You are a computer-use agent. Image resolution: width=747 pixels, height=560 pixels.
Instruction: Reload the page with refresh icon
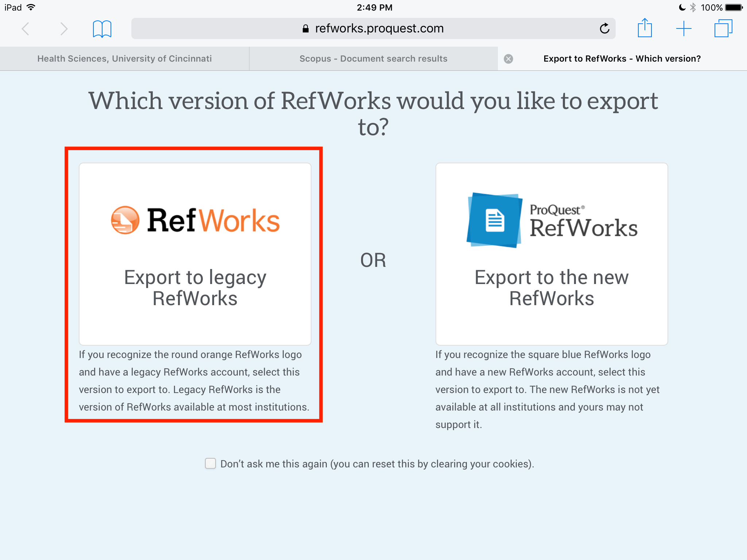604,28
